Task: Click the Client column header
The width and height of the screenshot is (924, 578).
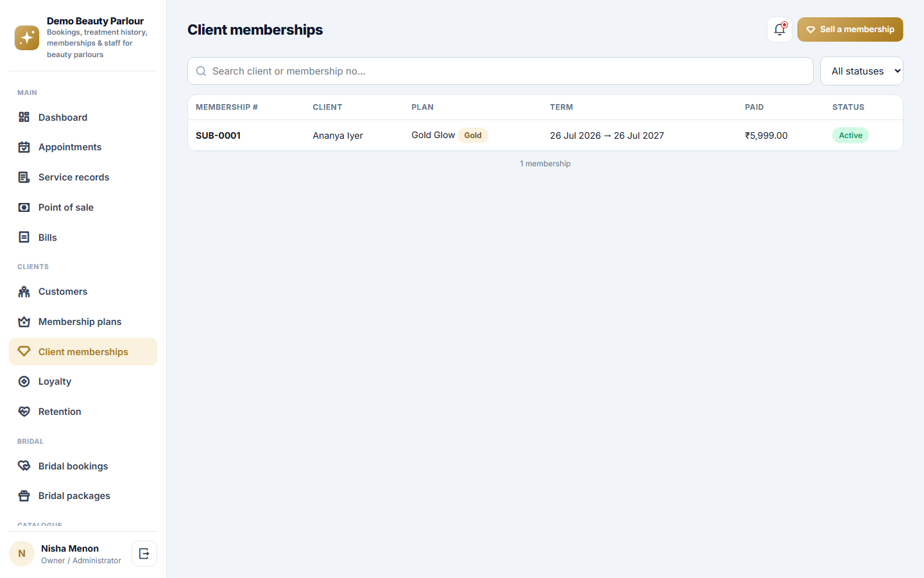Action: (327, 107)
